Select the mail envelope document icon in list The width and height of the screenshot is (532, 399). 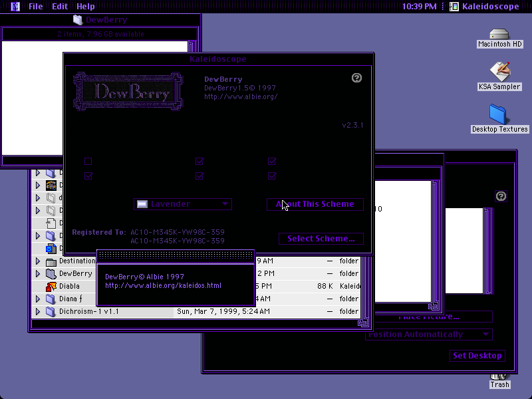click(51, 249)
